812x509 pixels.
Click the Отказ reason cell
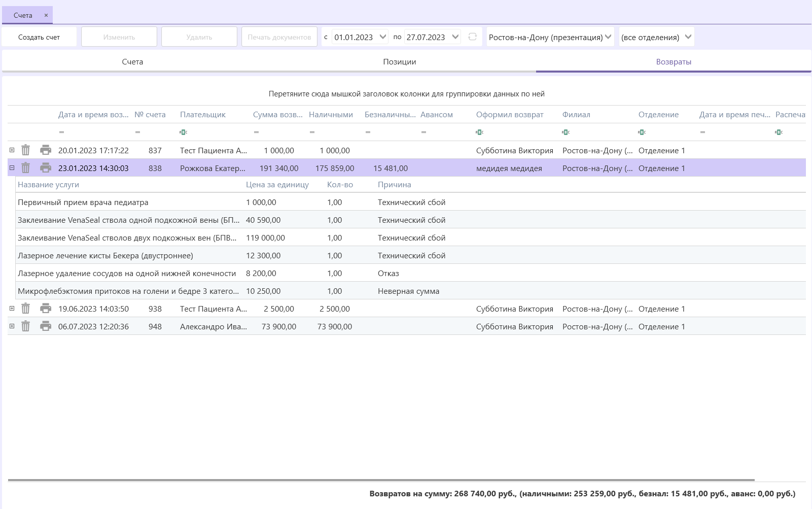(x=389, y=273)
